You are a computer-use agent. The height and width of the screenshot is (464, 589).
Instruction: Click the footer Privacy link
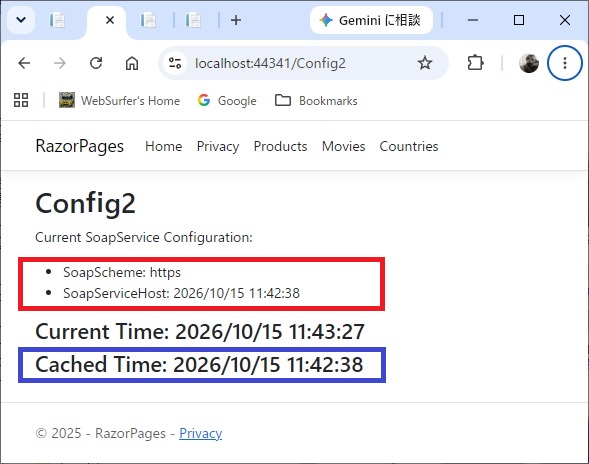click(201, 433)
